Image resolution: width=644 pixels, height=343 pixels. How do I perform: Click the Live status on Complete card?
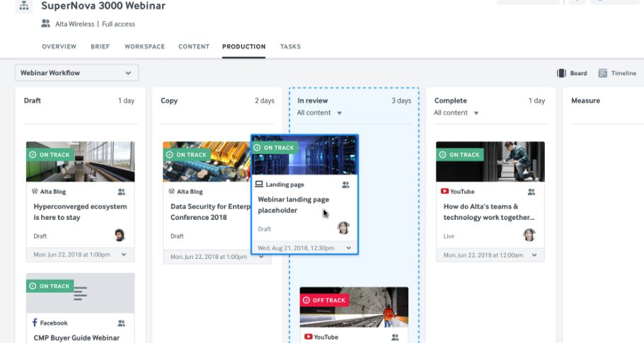[449, 236]
